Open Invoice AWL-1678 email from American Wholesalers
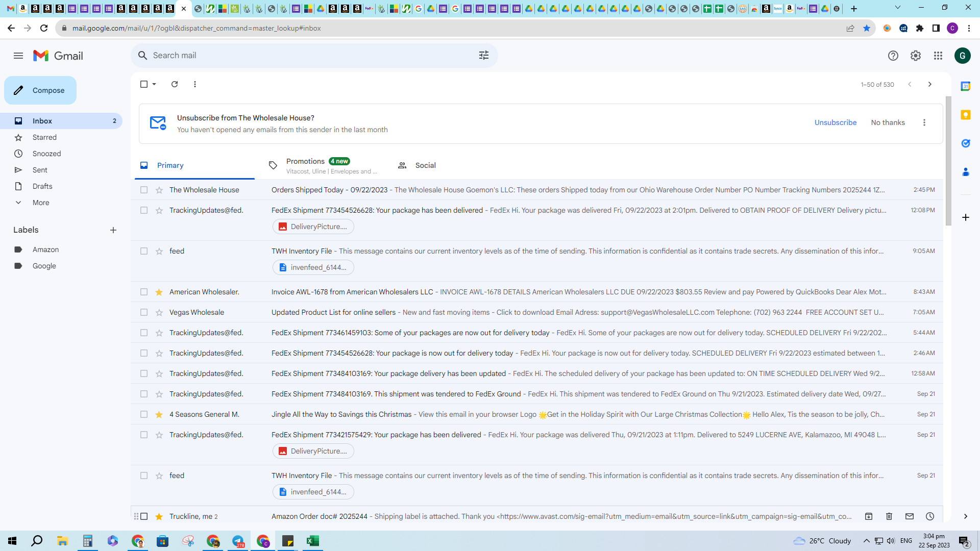This screenshot has height=551, width=980. pos(537,292)
